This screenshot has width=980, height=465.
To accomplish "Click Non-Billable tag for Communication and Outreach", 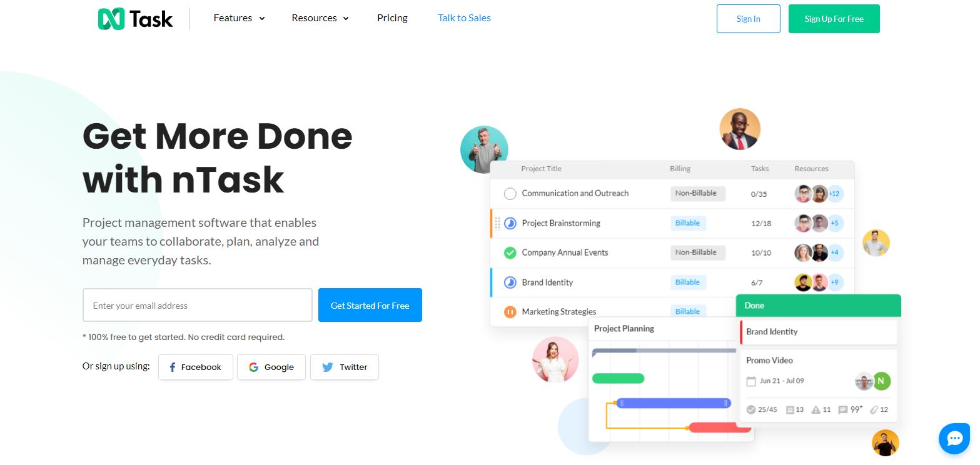I will click(x=697, y=193).
